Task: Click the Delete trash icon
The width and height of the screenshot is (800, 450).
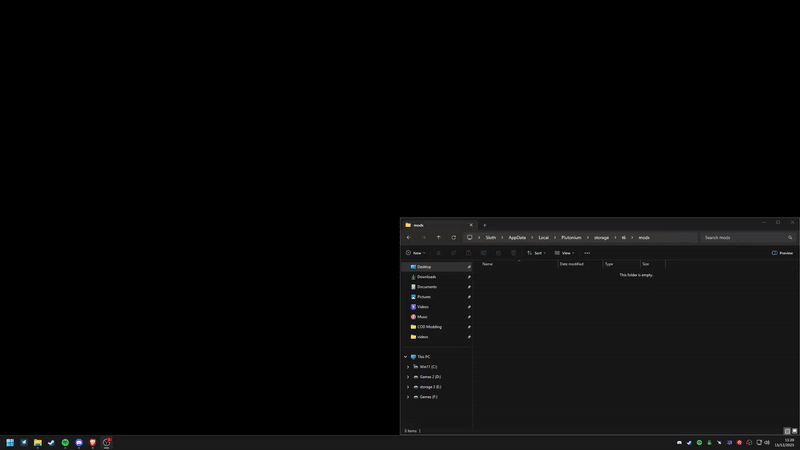Action: coord(514,253)
